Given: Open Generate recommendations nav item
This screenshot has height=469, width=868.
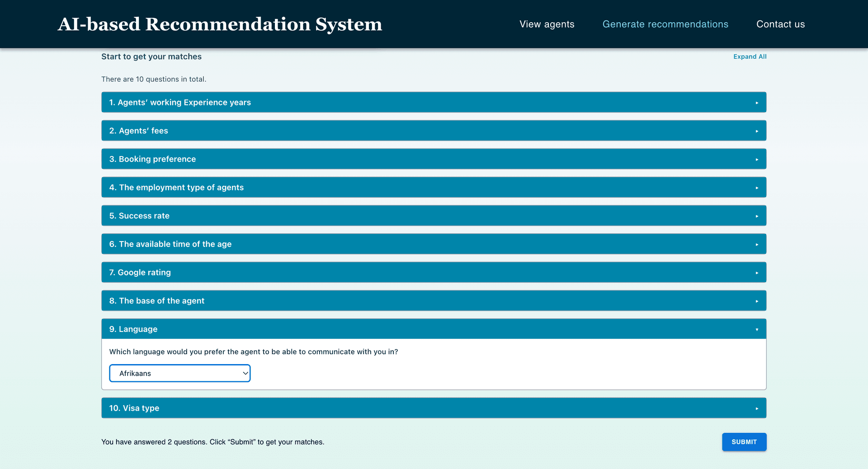Looking at the screenshot, I should tap(665, 24).
